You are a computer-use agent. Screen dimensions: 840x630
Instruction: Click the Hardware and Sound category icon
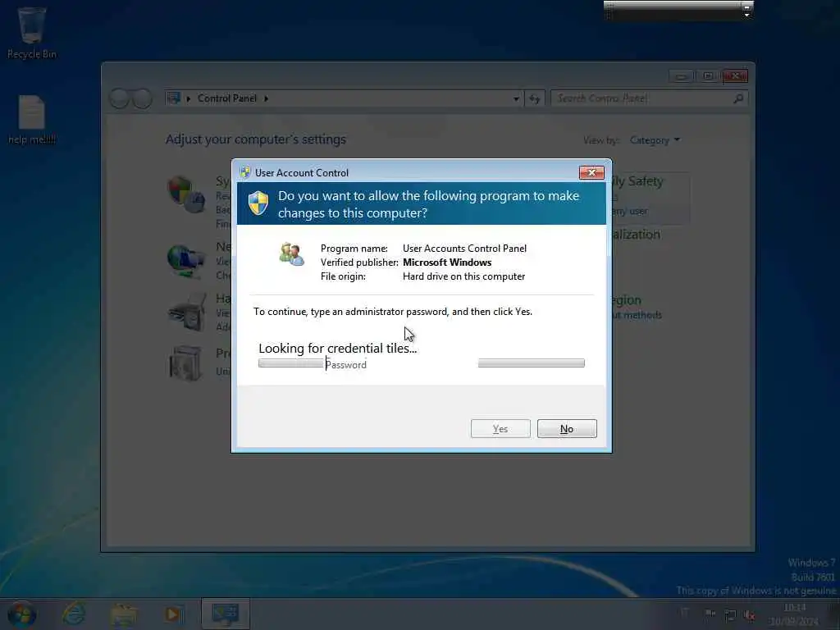(188, 313)
